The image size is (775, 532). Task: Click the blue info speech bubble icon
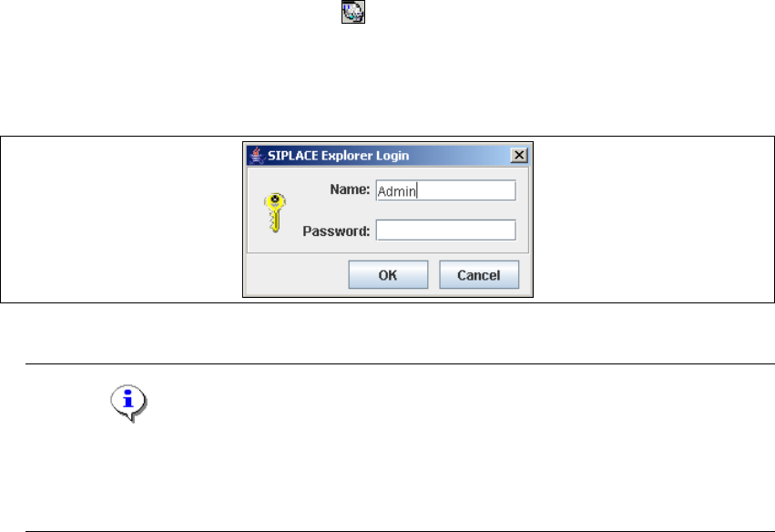click(128, 403)
